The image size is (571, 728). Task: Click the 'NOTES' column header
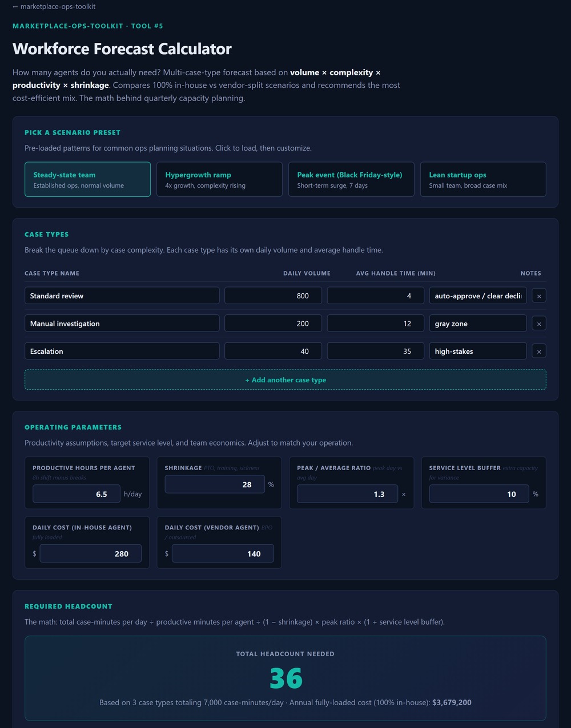pos(530,273)
